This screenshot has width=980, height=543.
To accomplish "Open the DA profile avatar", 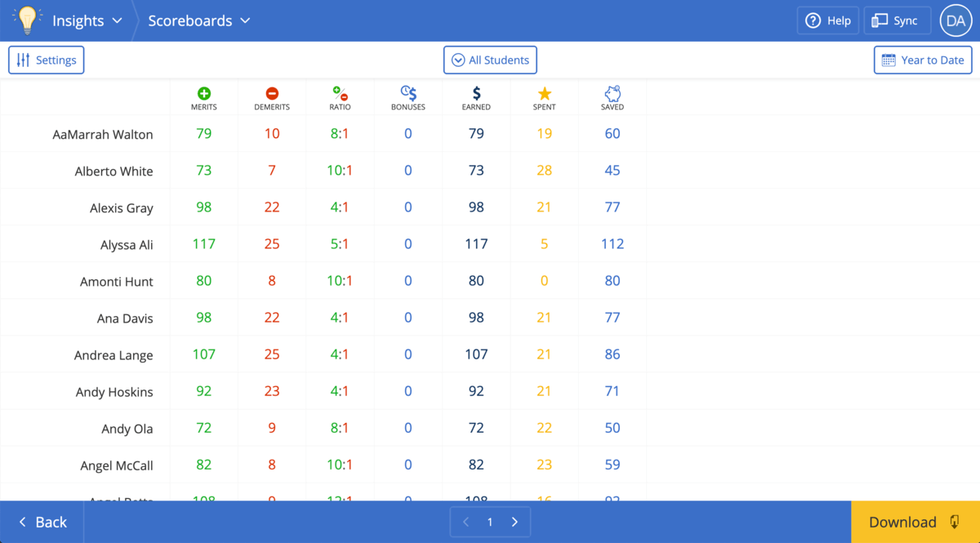I will (955, 20).
